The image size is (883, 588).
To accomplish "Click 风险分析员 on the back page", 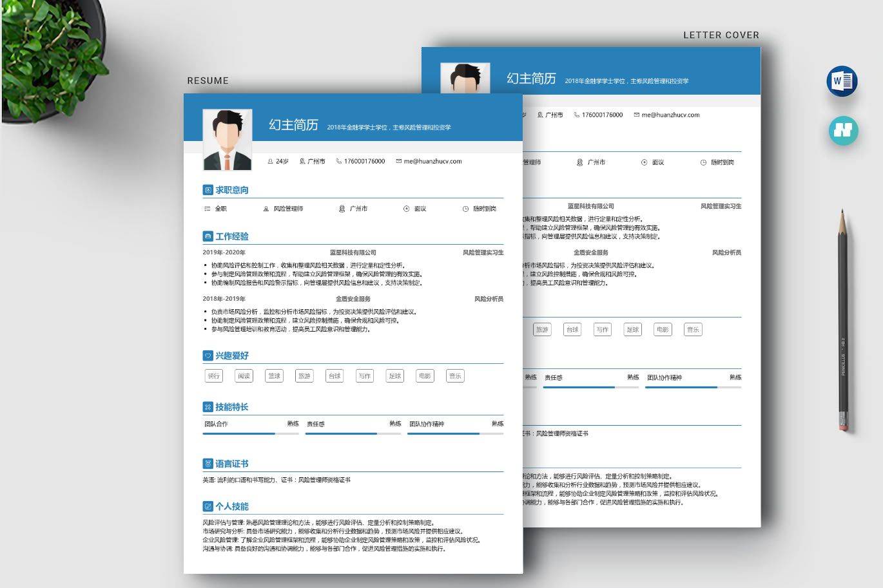I will 726,252.
